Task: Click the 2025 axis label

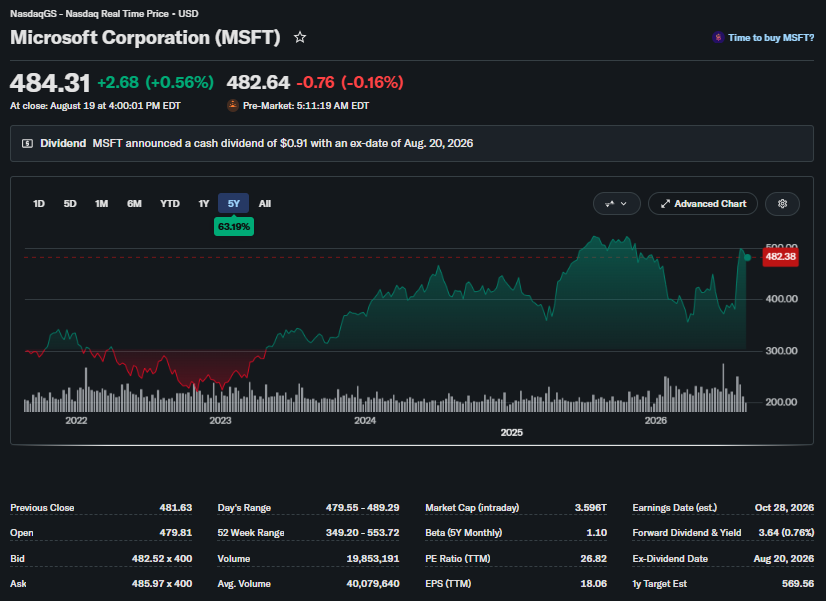Action: [x=512, y=432]
